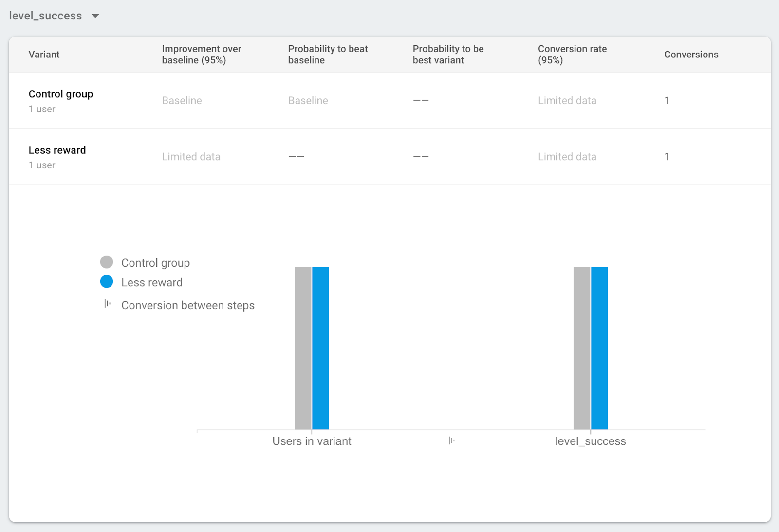Click the Variant column header
The image size is (779, 532).
click(44, 55)
